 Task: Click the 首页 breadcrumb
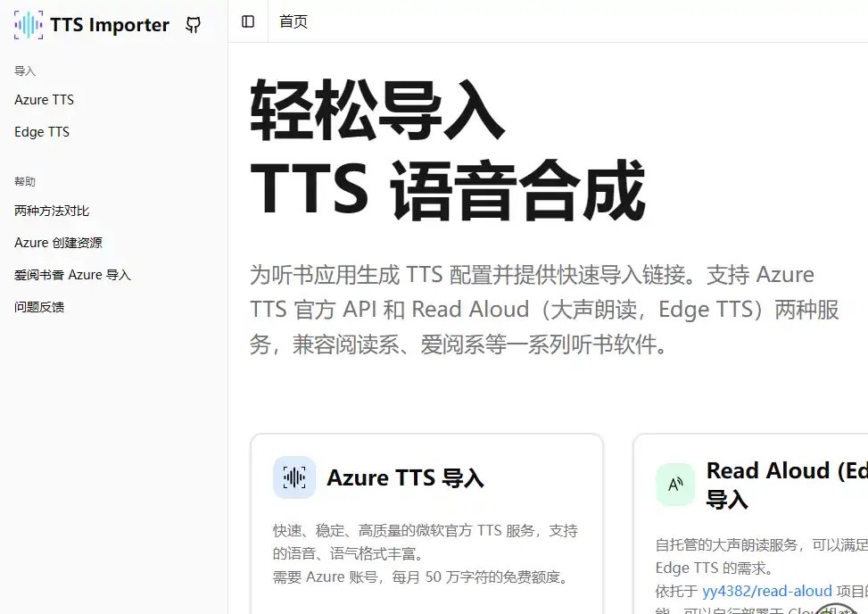click(x=293, y=21)
